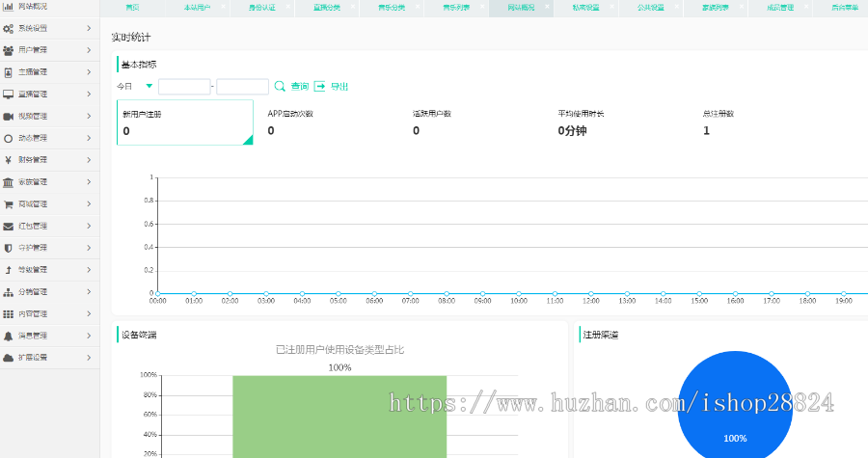Image resolution: width=868 pixels, height=458 pixels.
Task: Click the gears icon beside 系统设置
Action: (9, 28)
